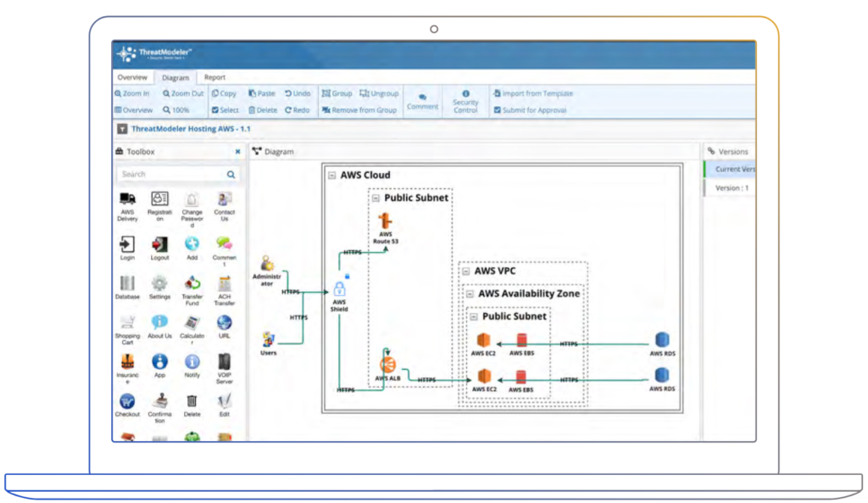868x503 pixels.
Task: Add a Comment
Action: point(422,102)
